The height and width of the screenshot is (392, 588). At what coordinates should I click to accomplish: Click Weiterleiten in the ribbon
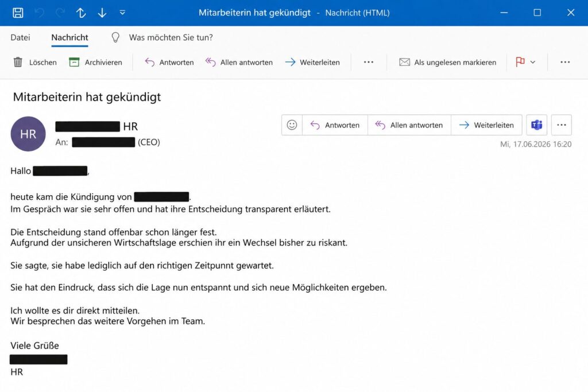[312, 62]
